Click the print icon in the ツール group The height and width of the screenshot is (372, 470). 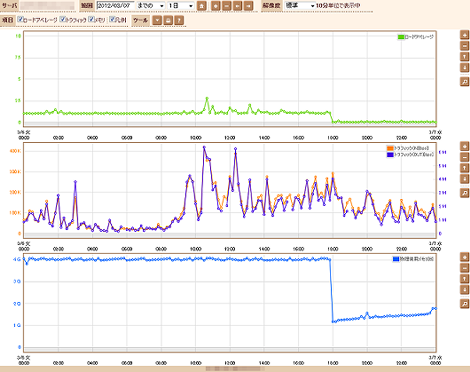click(x=168, y=20)
